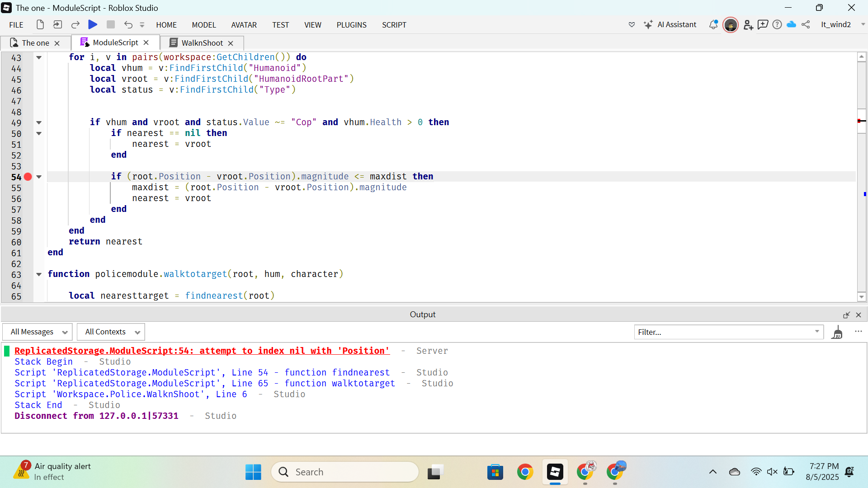Run the game with the Play button
Viewport: 868px width, 488px height.
pyautogui.click(x=93, y=25)
